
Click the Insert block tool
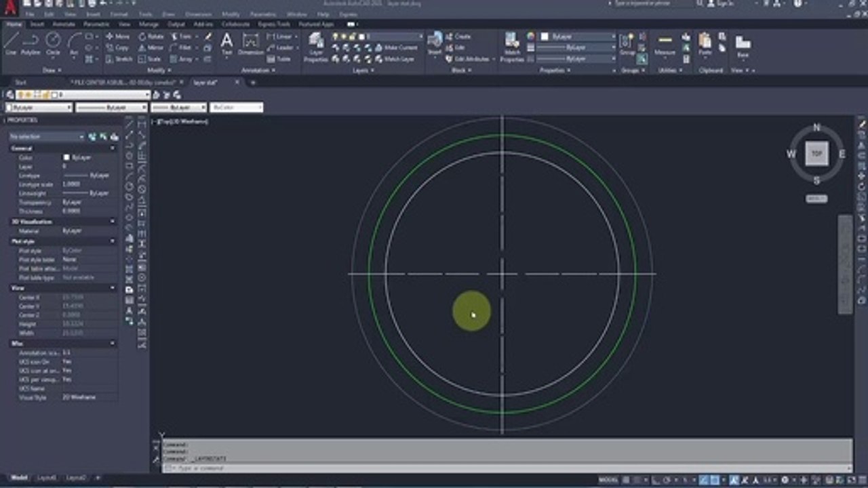[x=435, y=43]
